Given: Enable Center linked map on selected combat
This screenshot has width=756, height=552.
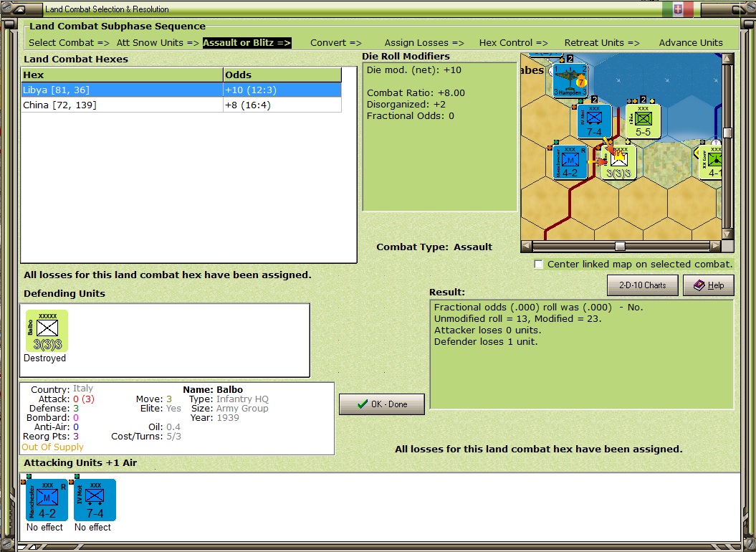Looking at the screenshot, I should click(539, 264).
